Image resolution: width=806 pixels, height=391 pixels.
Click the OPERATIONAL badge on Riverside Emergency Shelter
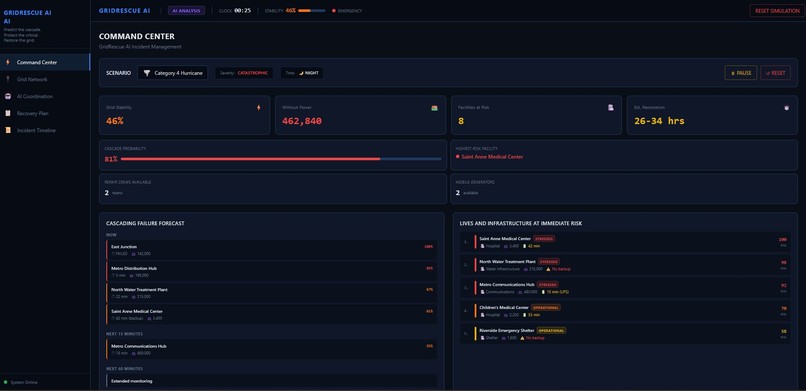tap(551, 330)
